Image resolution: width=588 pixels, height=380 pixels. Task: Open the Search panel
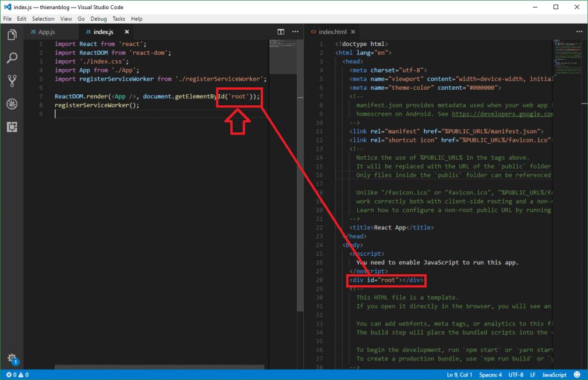(11, 57)
